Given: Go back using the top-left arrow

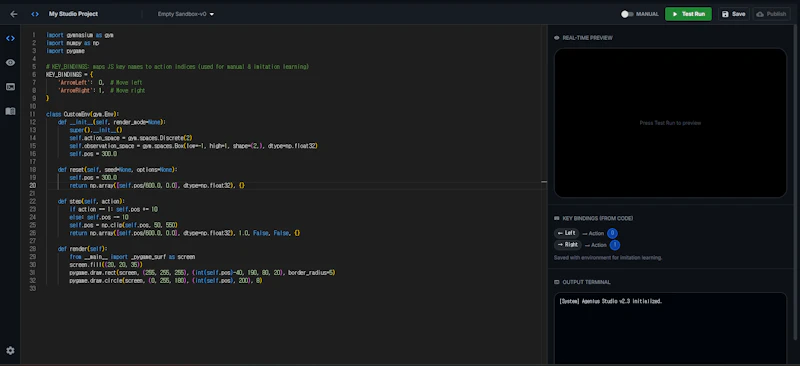Looking at the screenshot, I should [x=14, y=14].
